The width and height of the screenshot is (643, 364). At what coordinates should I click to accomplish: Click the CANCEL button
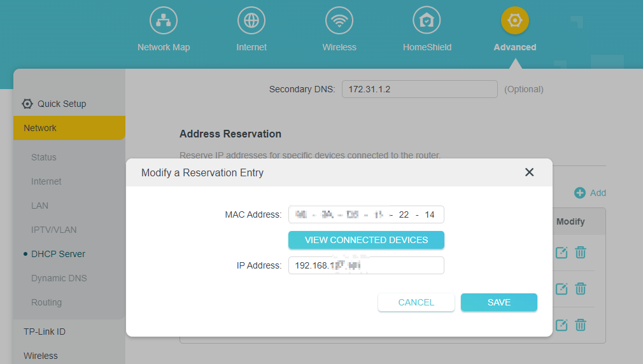pos(416,302)
